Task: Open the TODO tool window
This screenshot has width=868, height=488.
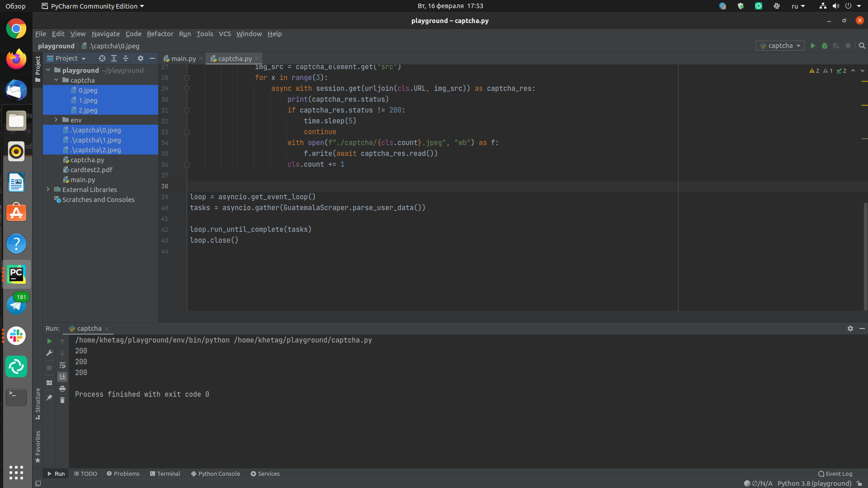Action: tap(85, 474)
